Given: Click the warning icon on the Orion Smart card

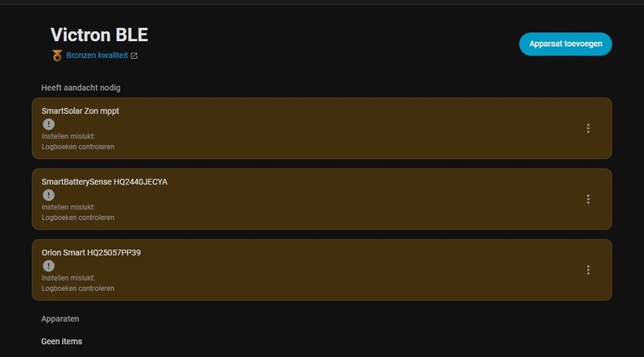Looking at the screenshot, I should pos(48,266).
